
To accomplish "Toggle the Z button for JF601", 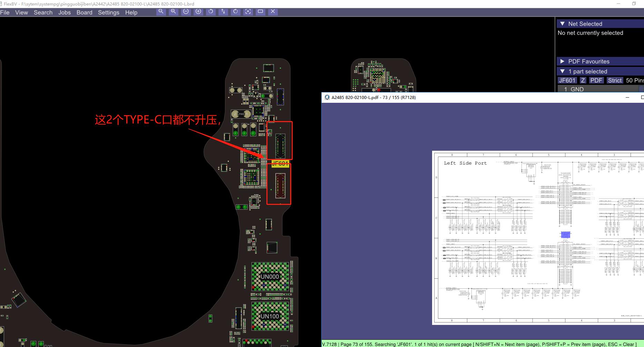I will coord(583,80).
